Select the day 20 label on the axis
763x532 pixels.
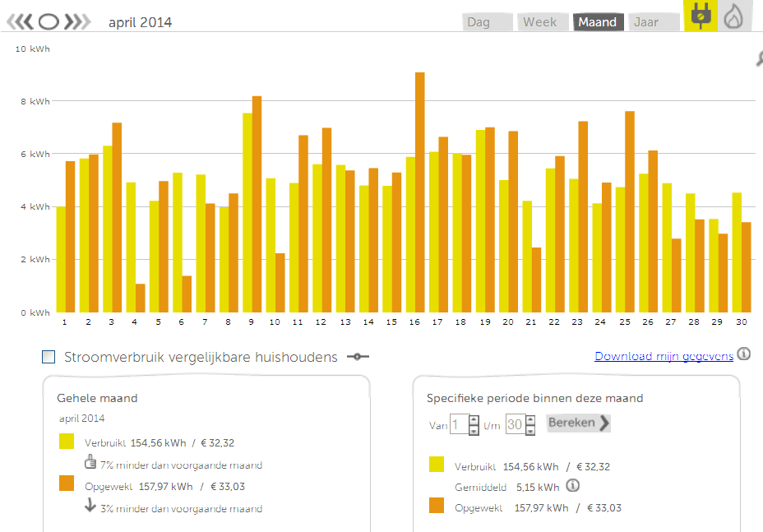[508, 322]
